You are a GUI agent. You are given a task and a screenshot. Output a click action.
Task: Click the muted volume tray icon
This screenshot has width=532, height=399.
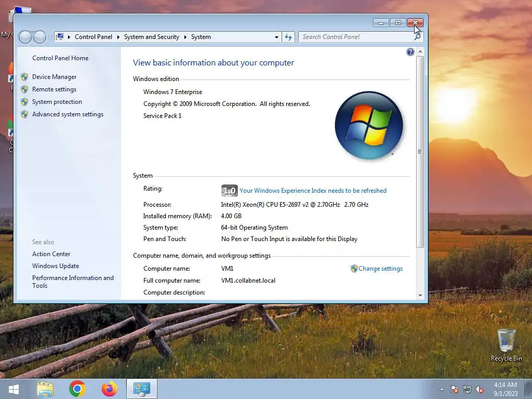[x=480, y=389]
